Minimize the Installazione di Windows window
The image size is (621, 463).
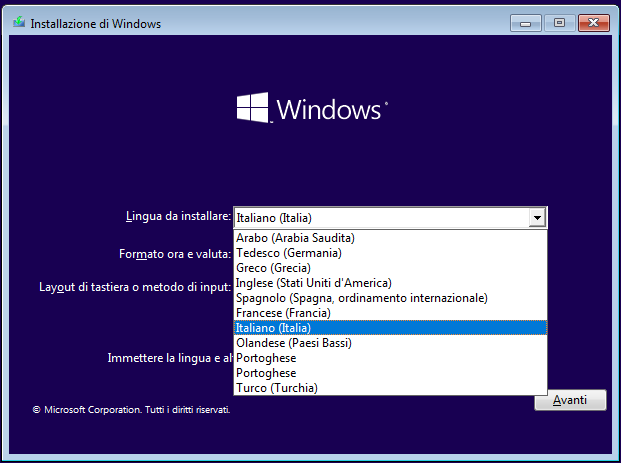point(526,23)
